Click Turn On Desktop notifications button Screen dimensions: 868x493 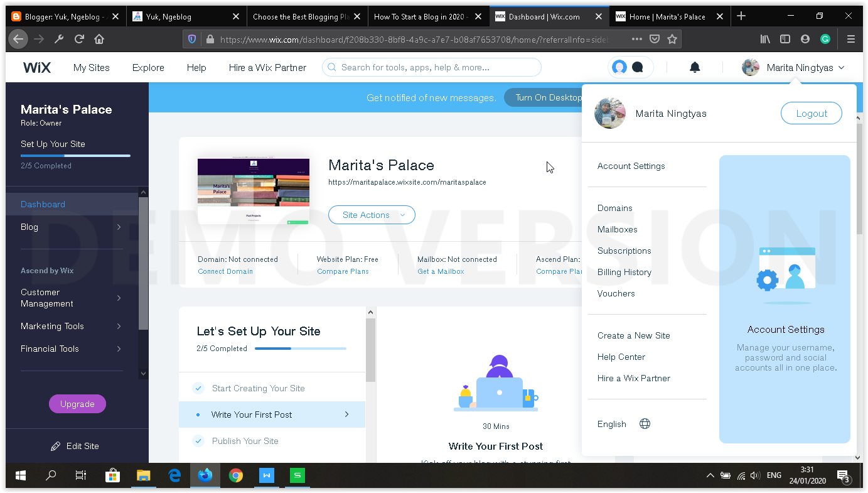click(x=544, y=97)
